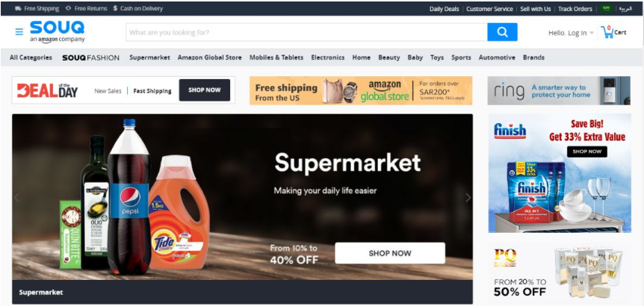Expand the Hello, Log In dropdown

click(571, 33)
